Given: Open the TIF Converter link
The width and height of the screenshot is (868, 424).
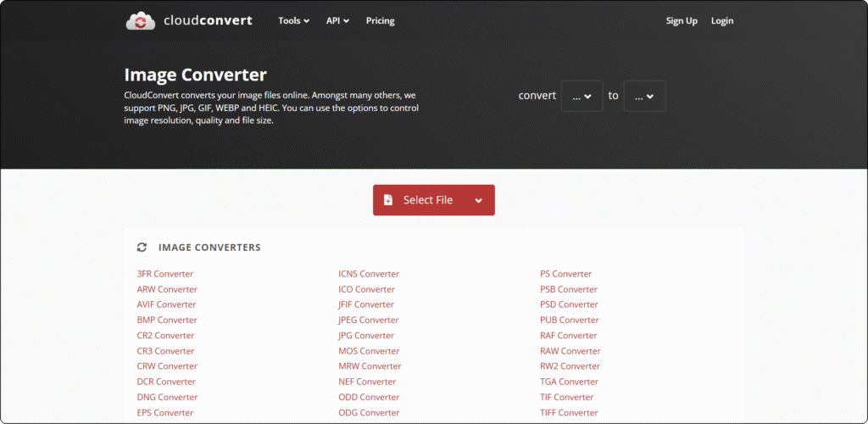Looking at the screenshot, I should click(x=566, y=397).
